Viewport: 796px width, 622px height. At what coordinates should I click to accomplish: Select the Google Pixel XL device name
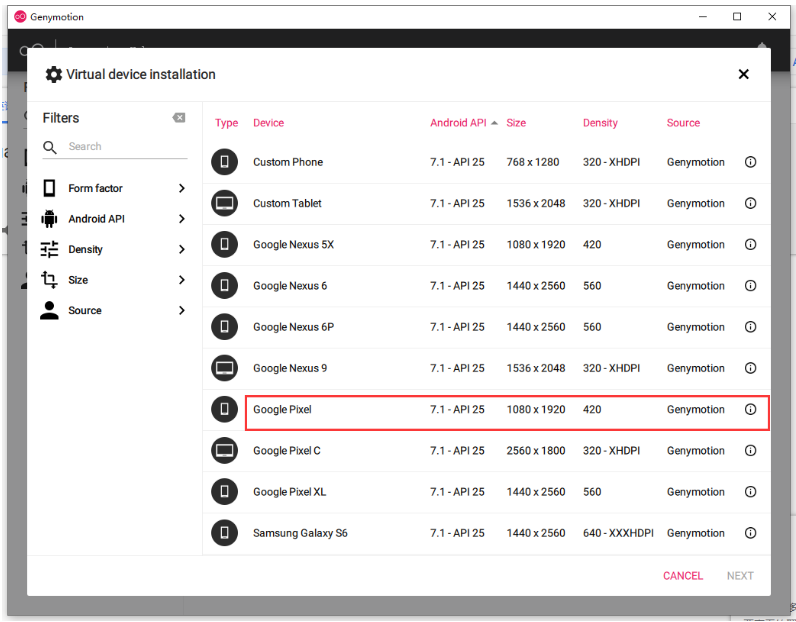pos(289,492)
